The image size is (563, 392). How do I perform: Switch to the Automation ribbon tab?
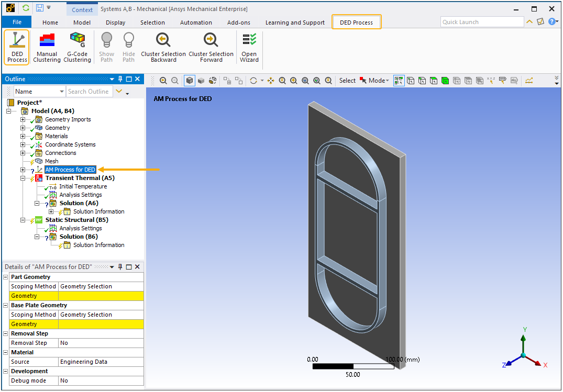click(196, 23)
